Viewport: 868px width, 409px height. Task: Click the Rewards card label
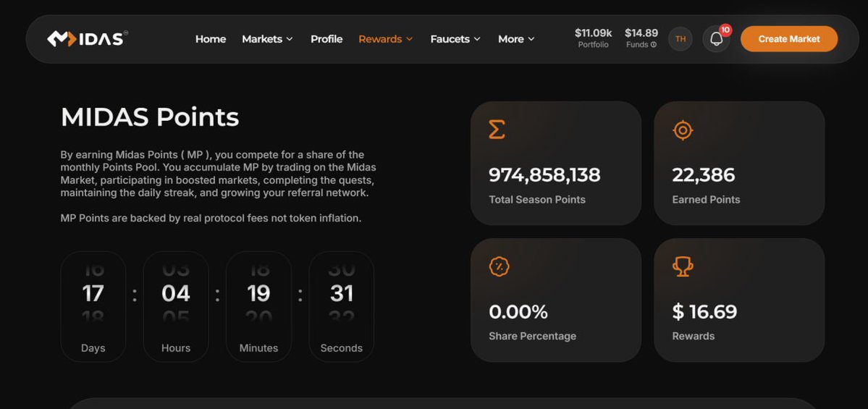click(x=693, y=336)
